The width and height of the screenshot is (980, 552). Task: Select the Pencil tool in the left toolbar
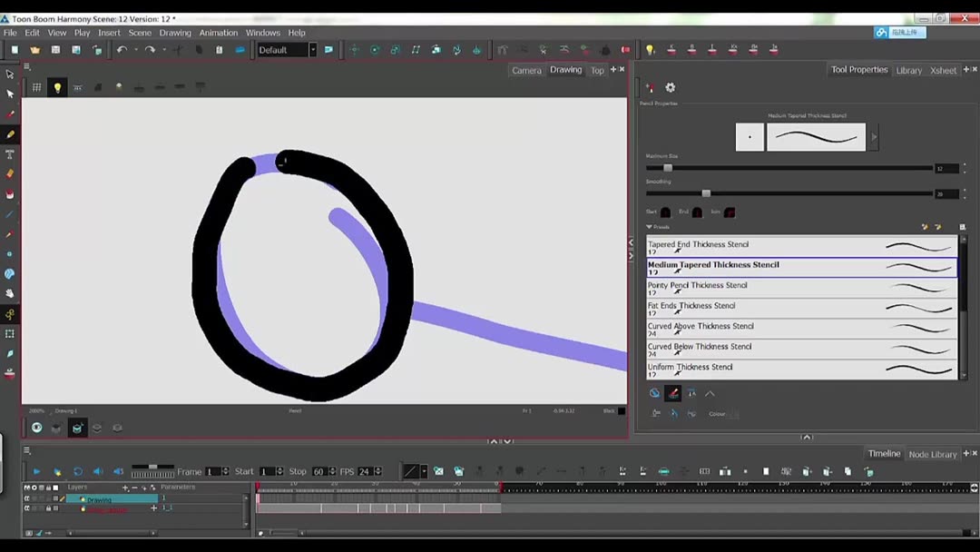click(x=10, y=134)
